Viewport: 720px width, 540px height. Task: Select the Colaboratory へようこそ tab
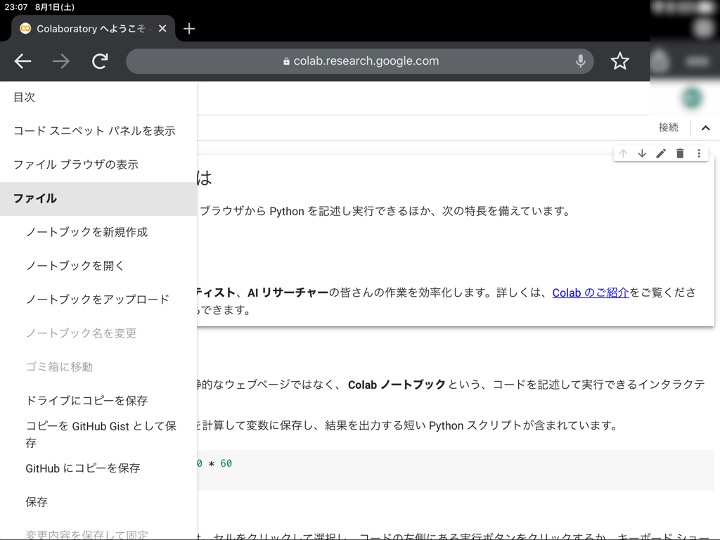(x=92, y=28)
